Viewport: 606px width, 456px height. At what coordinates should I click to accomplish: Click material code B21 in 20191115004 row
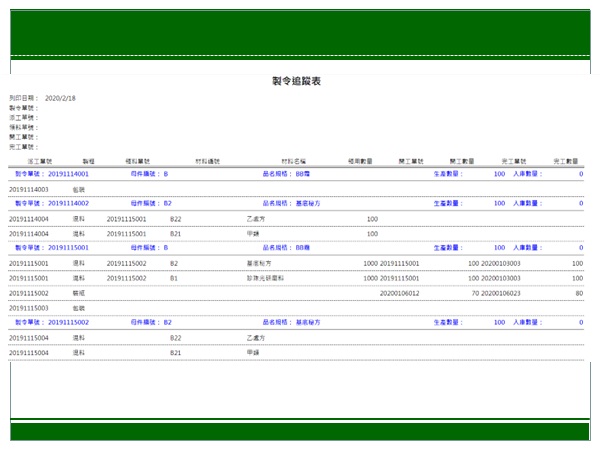coord(175,352)
